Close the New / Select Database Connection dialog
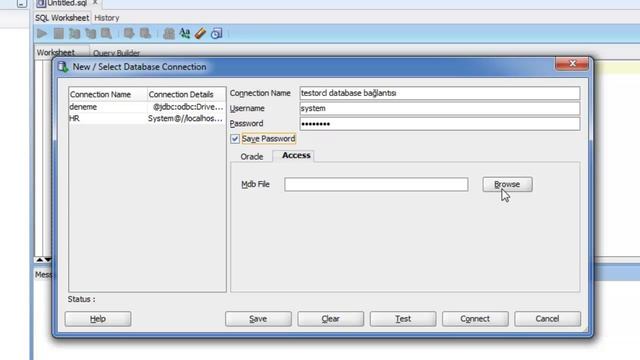 tap(572, 64)
